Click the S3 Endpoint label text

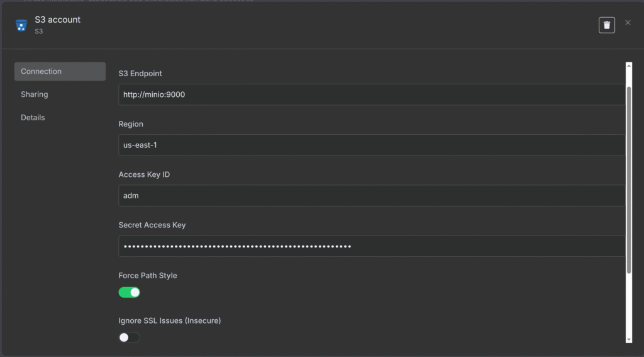[x=140, y=74]
